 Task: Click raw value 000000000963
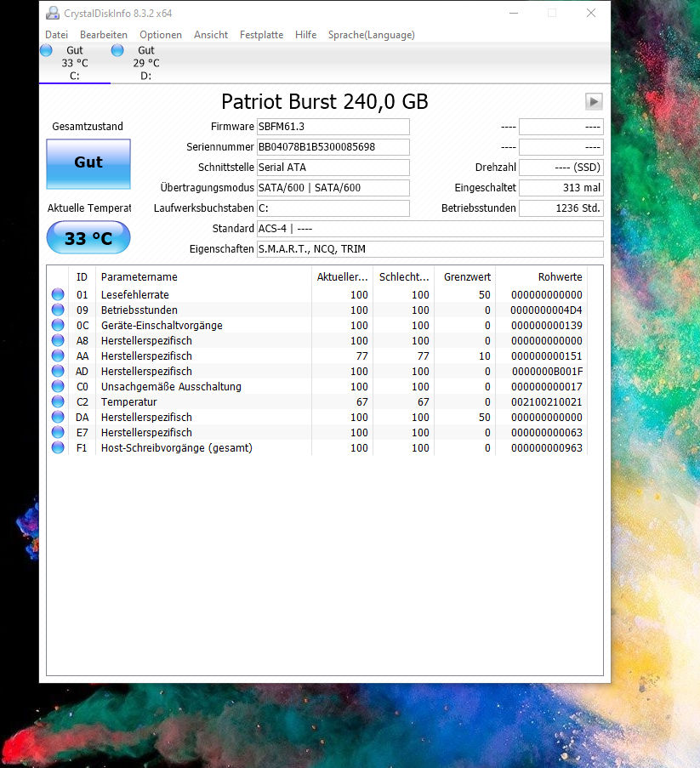pyautogui.click(x=547, y=447)
